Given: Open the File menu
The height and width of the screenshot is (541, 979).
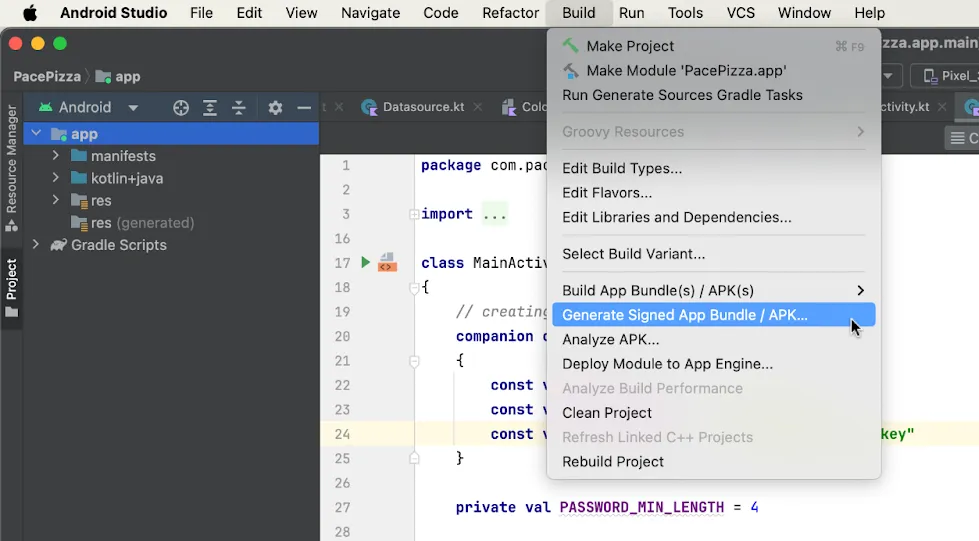Looking at the screenshot, I should [201, 12].
